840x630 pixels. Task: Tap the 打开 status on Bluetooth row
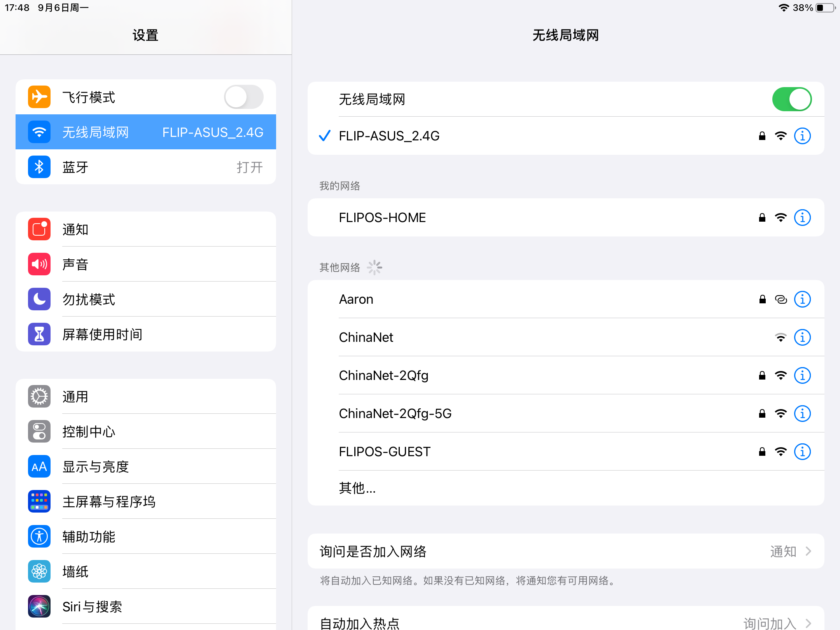250,167
